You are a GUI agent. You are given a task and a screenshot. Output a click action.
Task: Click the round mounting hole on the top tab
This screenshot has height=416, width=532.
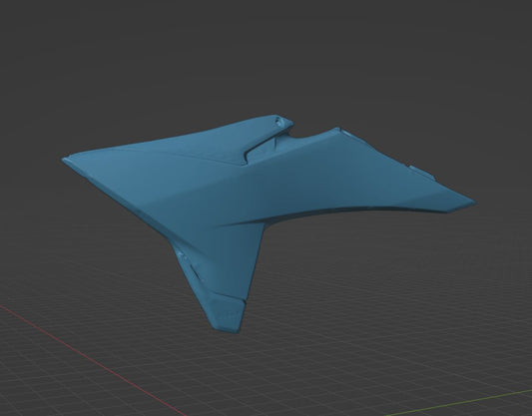click(x=279, y=121)
